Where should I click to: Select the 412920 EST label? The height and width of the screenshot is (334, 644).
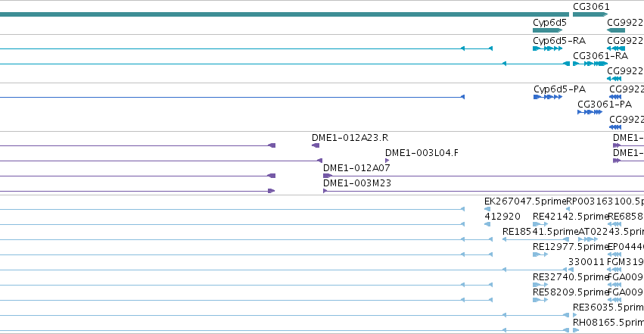pyautogui.click(x=502, y=217)
